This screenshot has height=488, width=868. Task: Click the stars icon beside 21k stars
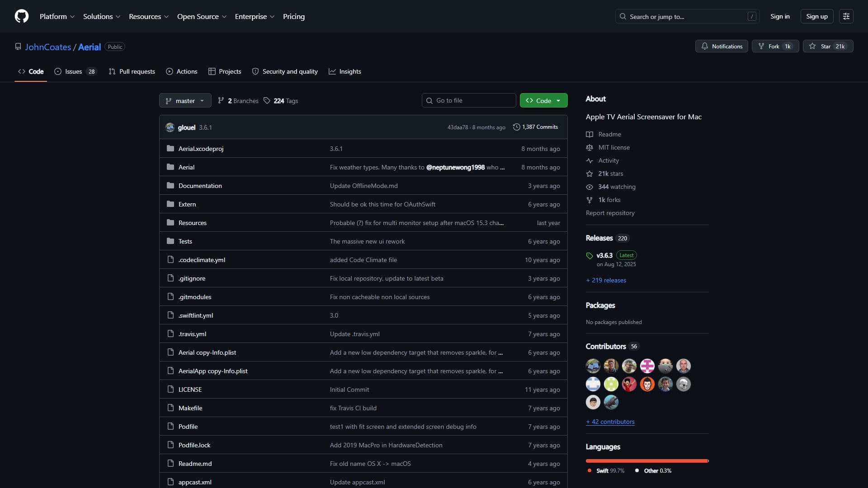(x=590, y=174)
